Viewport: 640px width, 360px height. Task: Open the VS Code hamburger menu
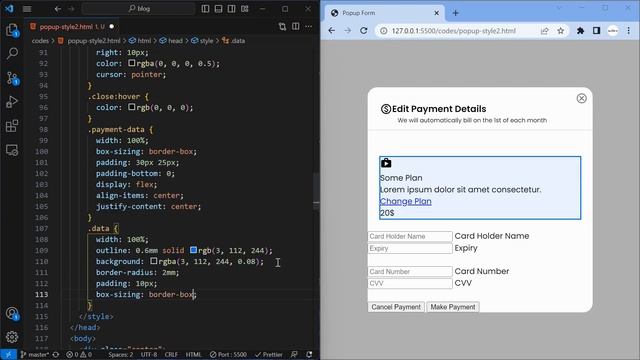(x=27, y=9)
